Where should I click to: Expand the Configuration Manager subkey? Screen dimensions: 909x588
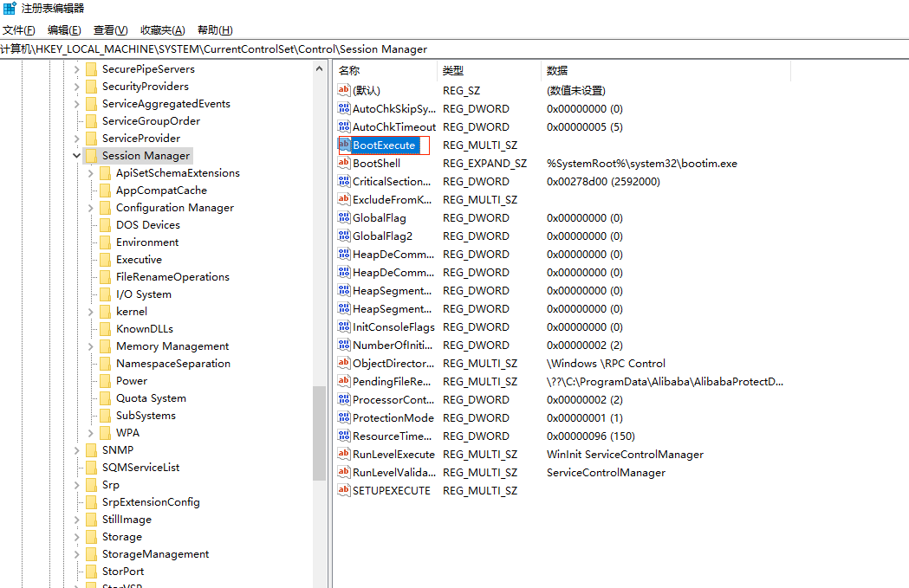coord(92,208)
